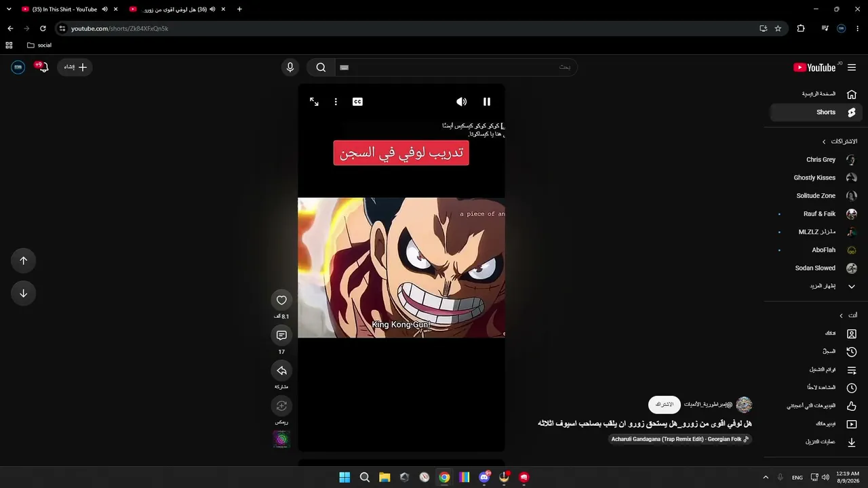Image resolution: width=868 pixels, height=488 pixels.
Task: Open the uploader's channel avatar
Action: [744, 405]
